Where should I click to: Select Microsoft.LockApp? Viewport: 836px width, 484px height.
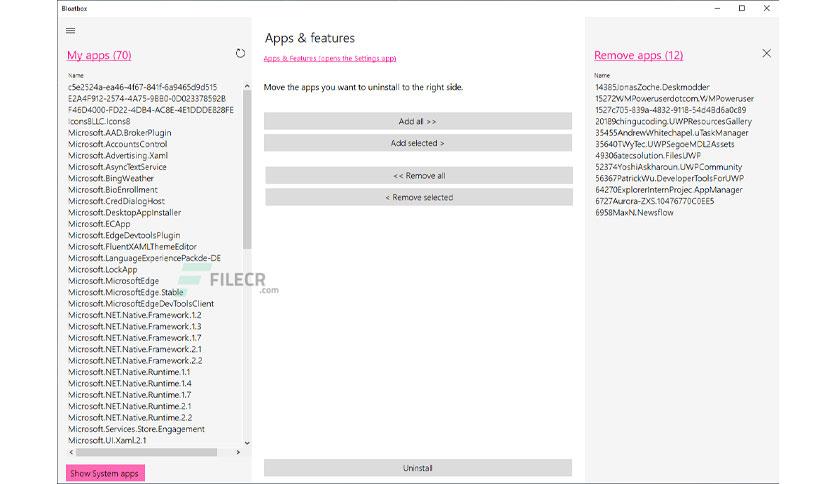tap(102, 270)
